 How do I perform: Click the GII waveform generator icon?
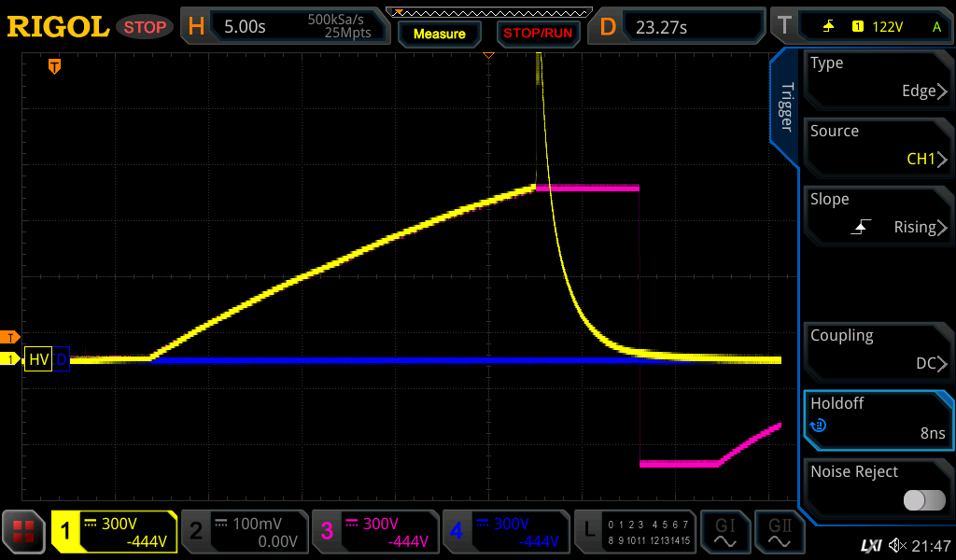tap(779, 533)
